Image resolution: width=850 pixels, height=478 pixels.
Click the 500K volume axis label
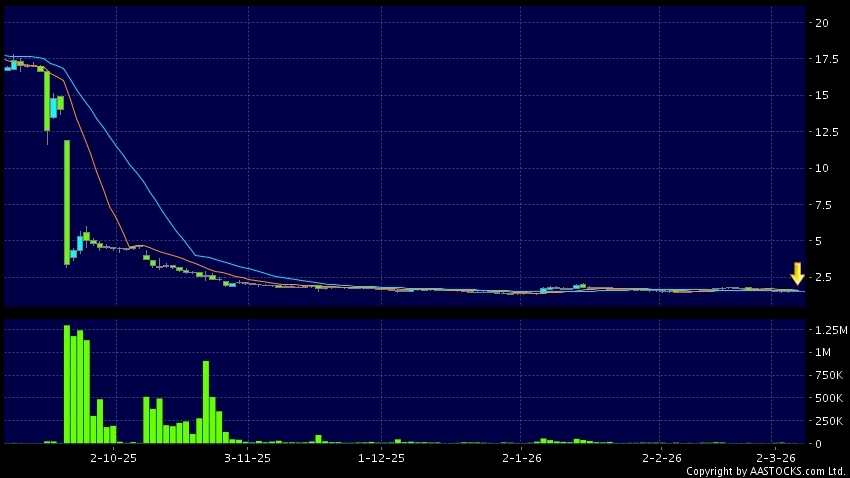pos(826,399)
